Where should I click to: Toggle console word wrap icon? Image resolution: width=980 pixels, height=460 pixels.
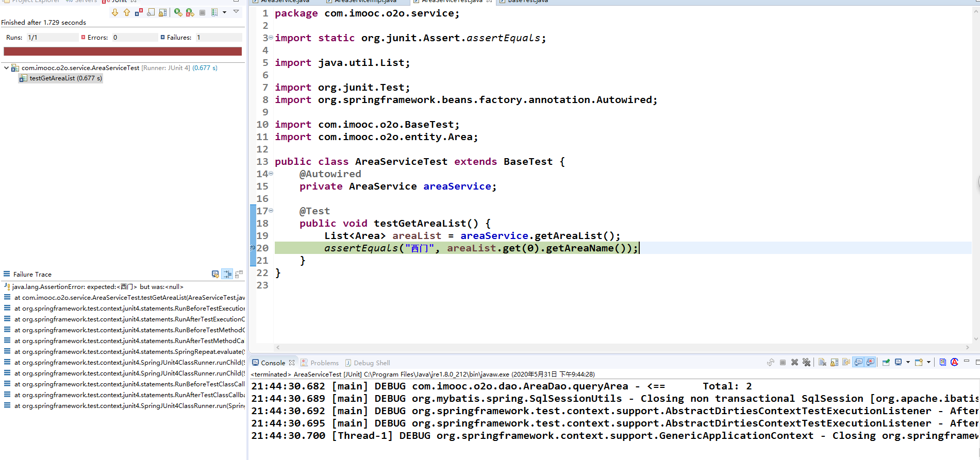[846, 362]
